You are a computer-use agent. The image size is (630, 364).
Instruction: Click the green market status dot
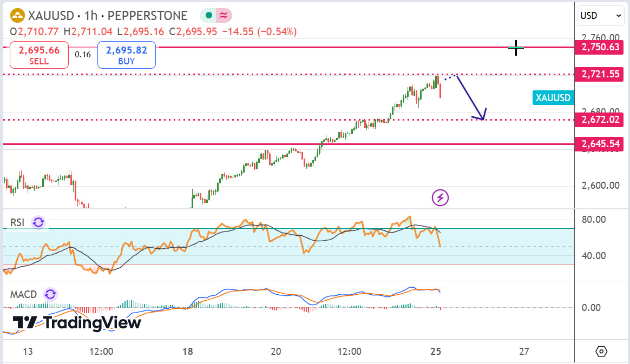coord(207,16)
